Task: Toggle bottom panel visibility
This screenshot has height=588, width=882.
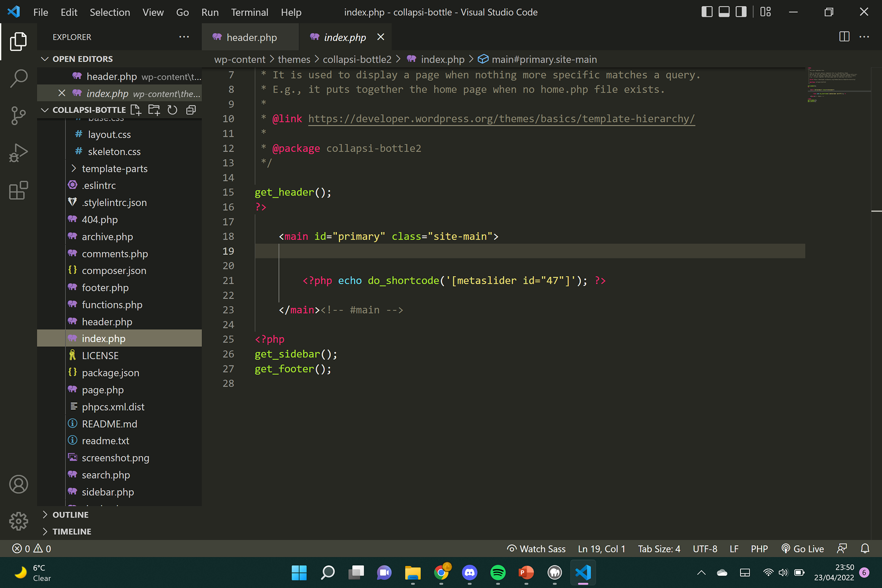Action: coord(724,12)
